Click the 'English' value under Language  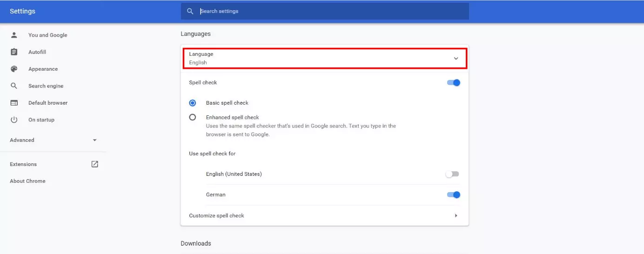[x=198, y=63]
